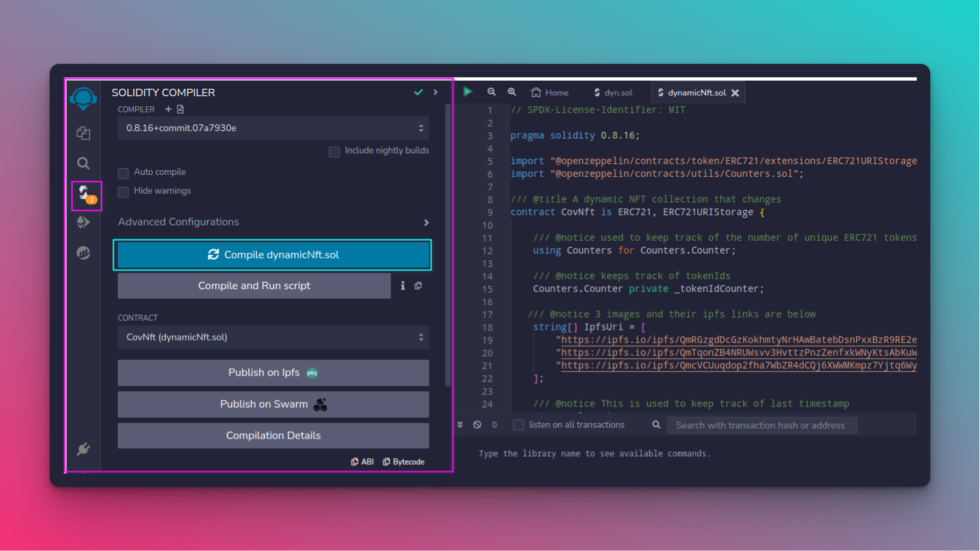
Task: Switch to the Home tab
Action: [x=550, y=93]
